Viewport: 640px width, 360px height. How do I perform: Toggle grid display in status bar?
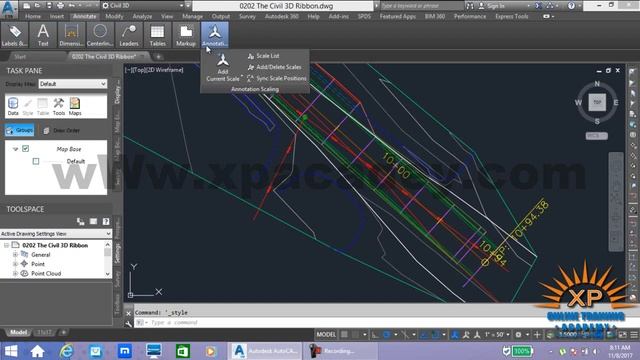[x=344, y=334]
